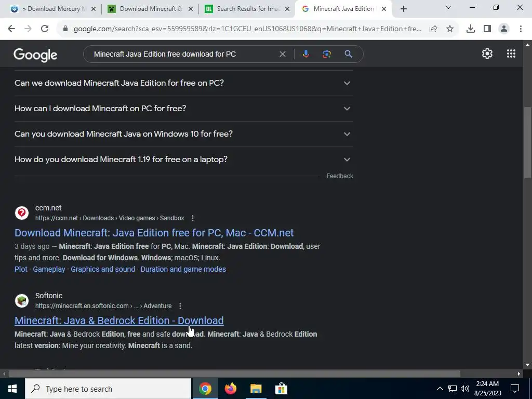This screenshot has width=532, height=399.
Task: Close the Download Minecraft tab
Action: click(191, 9)
